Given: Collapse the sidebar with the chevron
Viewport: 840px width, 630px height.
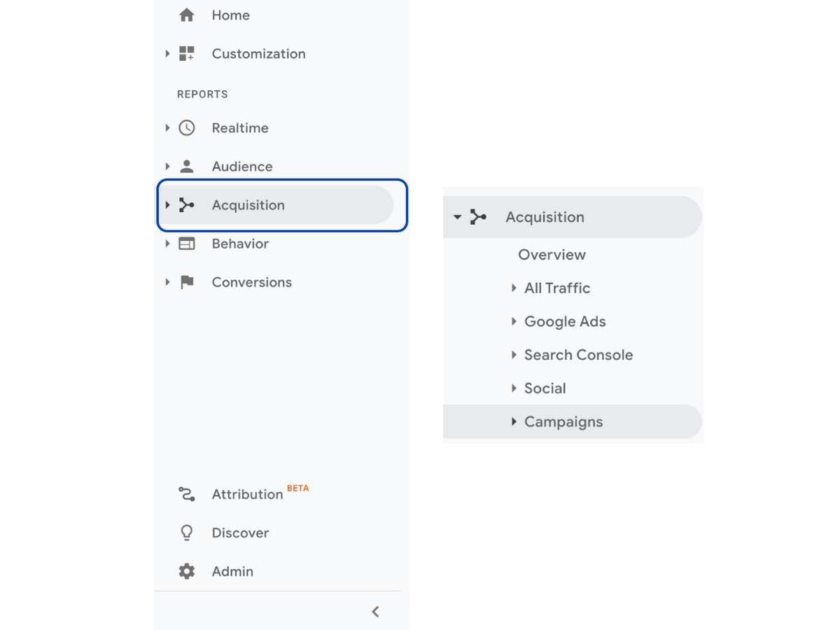Looking at the screenshot, I should coord(375,611).
